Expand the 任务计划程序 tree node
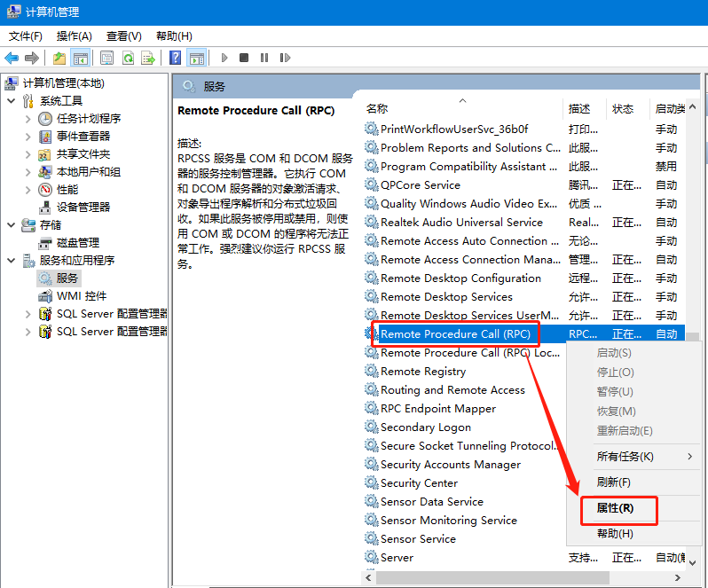 click(28, 119)
